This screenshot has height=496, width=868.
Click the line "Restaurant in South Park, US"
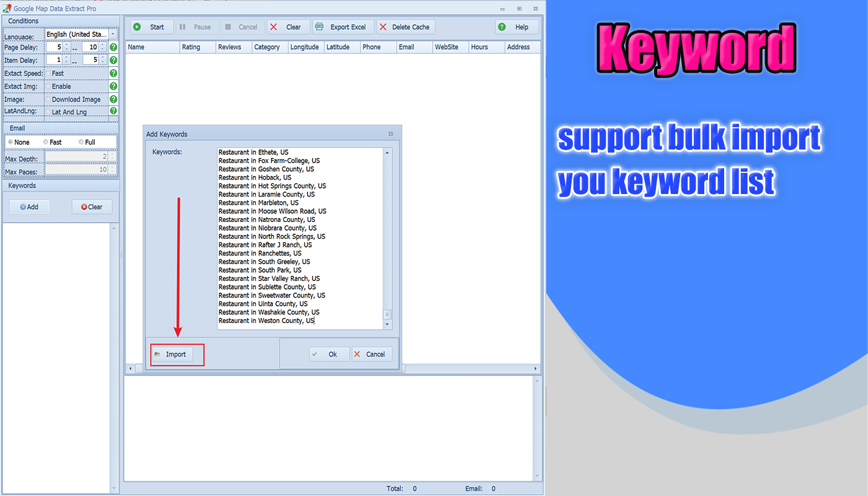(x=260, y=270)
